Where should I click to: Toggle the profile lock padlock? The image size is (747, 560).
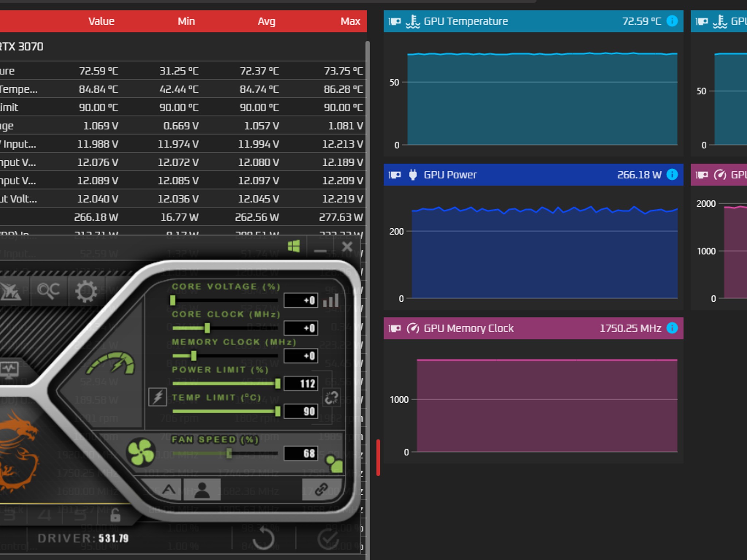click(x=115, y=515)
